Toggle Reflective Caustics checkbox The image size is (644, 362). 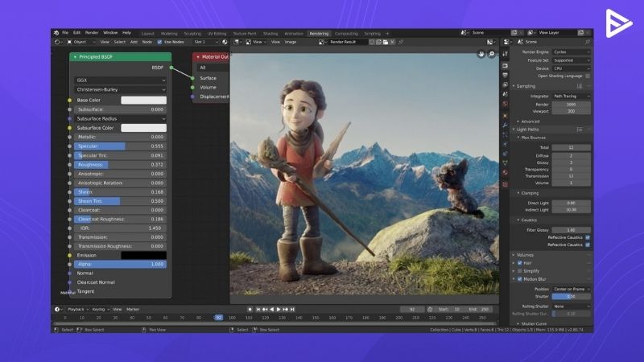click(x=588, y=237)
